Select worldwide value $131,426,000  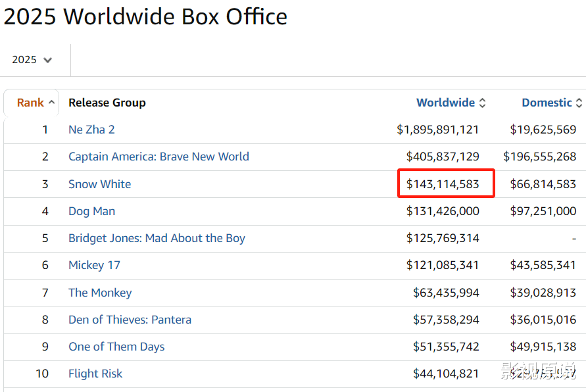[443, 211]
